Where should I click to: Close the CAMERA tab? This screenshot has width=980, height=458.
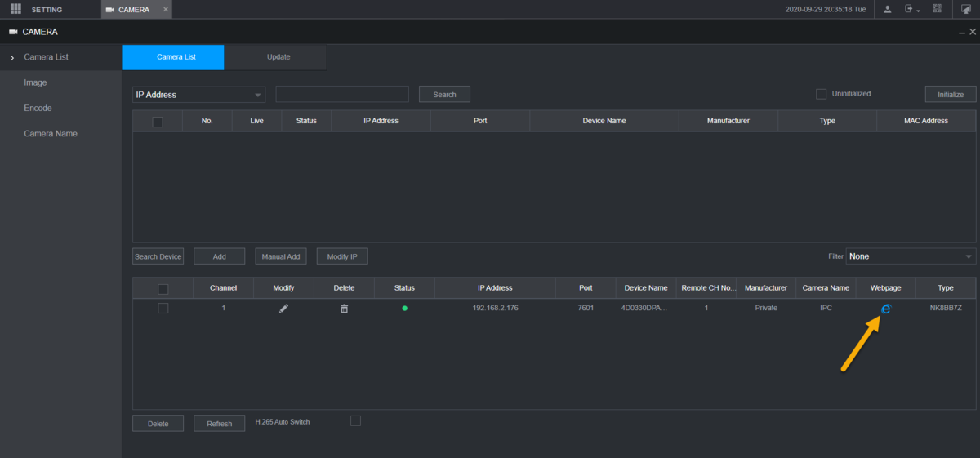click(x=165, y=9)
